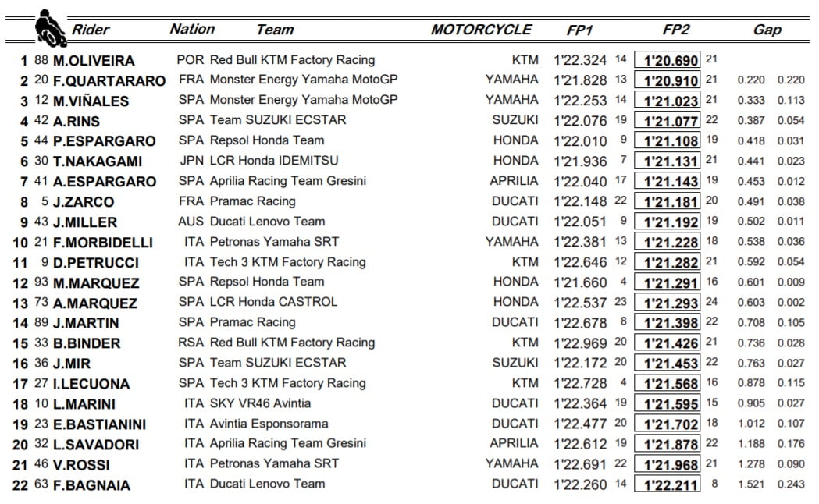Click the boxed FP2 time 1'20.690
Image resolution: width=819 pixels, height=504 pixels.
point(668,60)
